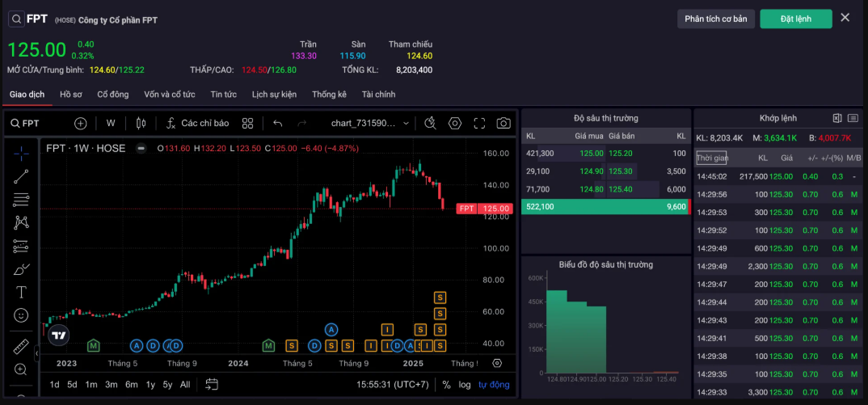Enter fullscreen chart mode
The width and height of the screenshot is (868, 405).
(x=479, y=124)
